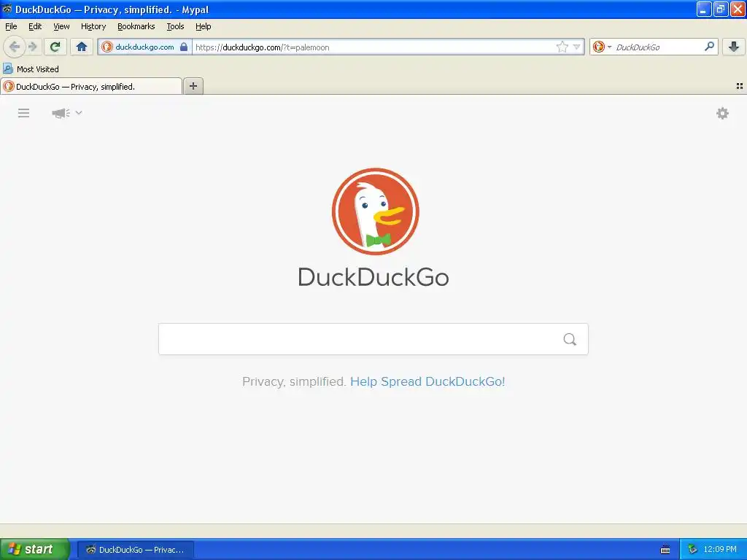Click the network tray icon
Viewport: 747px width, 560px height.
[693, 550]
